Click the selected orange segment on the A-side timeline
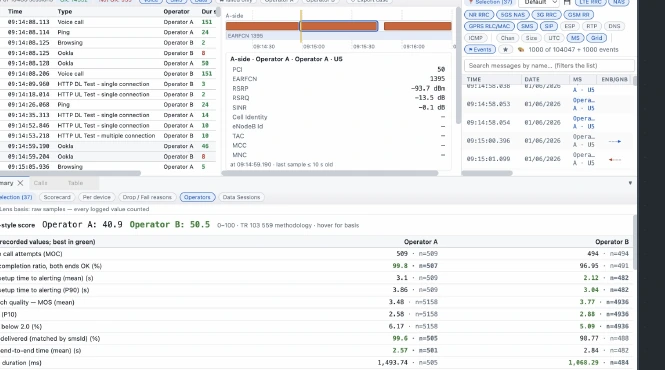The image size is (665, 370). [339, 26]
